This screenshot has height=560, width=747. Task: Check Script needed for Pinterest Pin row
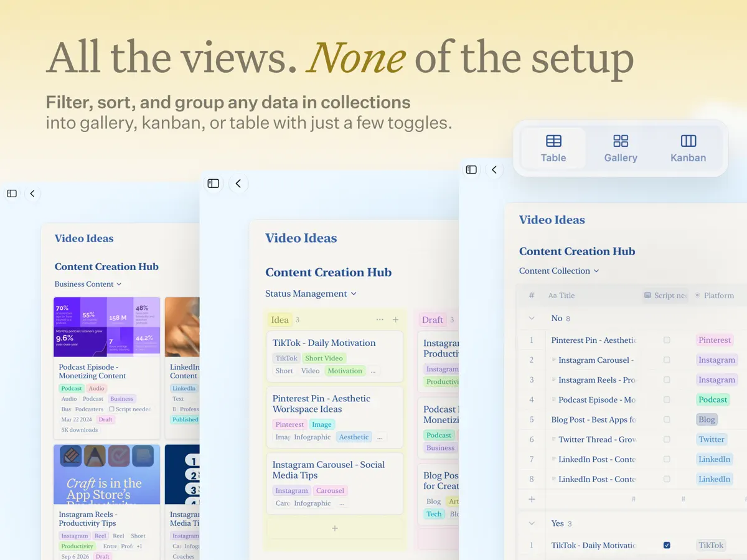(x=667, y=340)
